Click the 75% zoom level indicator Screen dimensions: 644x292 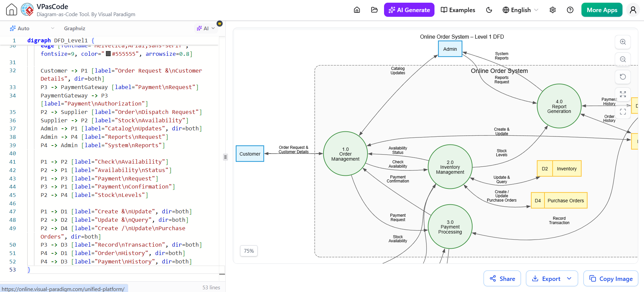tap(249, 251)
